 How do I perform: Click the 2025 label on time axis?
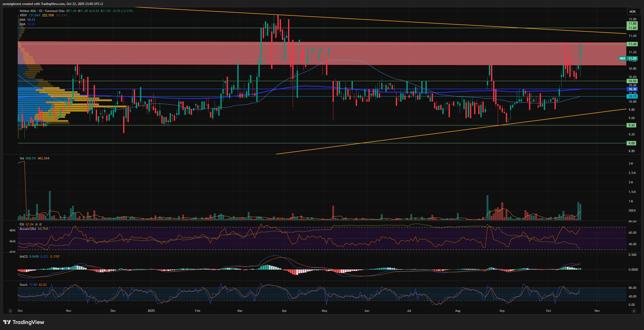(x=151, y=311)
